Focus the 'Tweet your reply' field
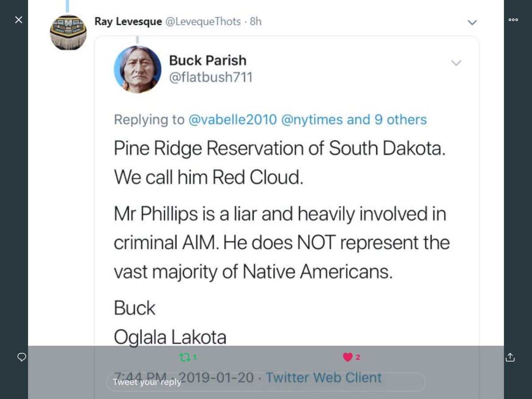The image size is (532, 399). pyautogui.click(x=266, y=382)
